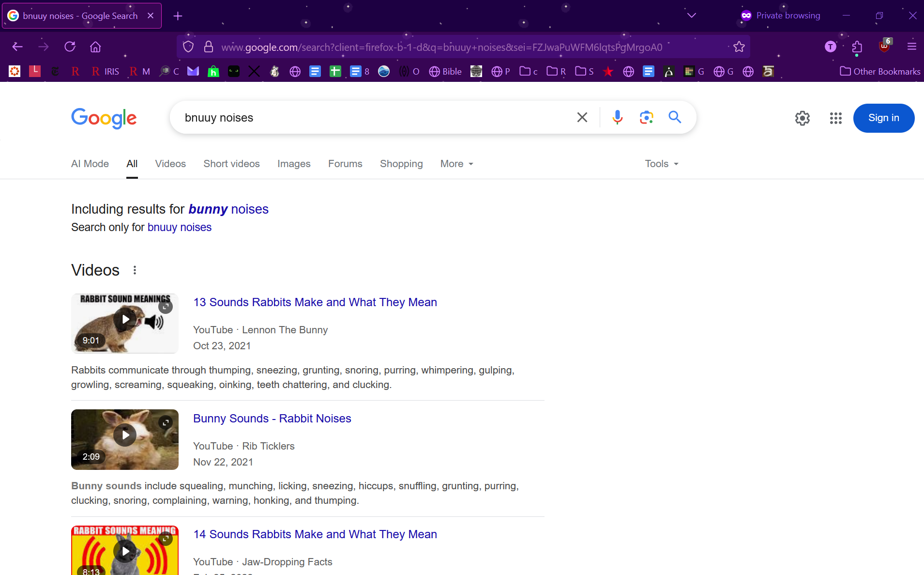The height and width of the screenshot is (575, 924).
Task: Open the X bookmark
Action: pyautogui.click(x=254, y=71)
